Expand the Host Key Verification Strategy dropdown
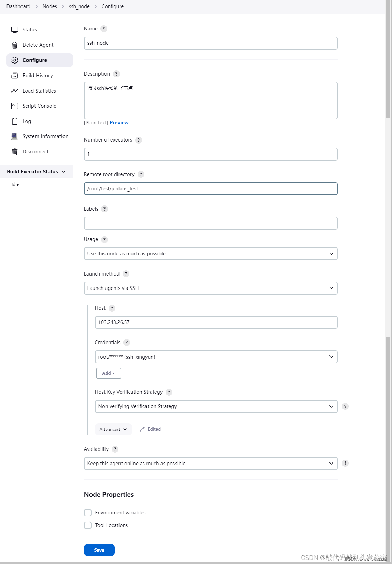The height and width of the screenshot is (564, 392). coord(216,406)
